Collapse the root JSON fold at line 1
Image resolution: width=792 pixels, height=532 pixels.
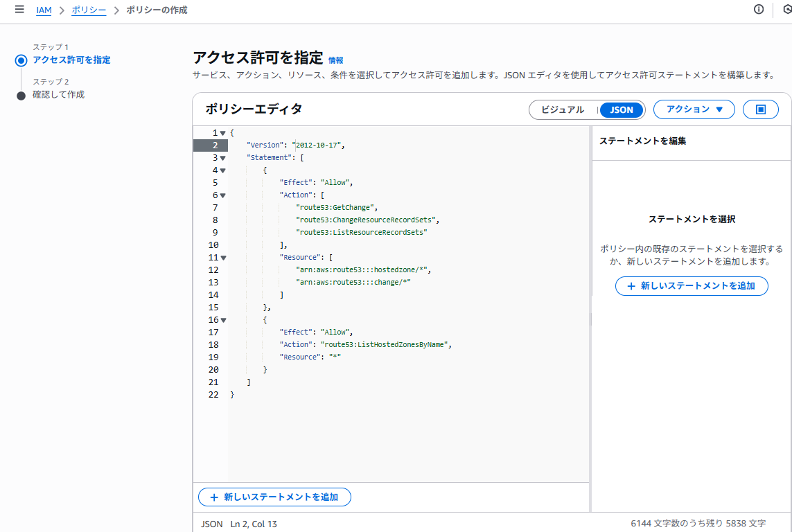222,132
